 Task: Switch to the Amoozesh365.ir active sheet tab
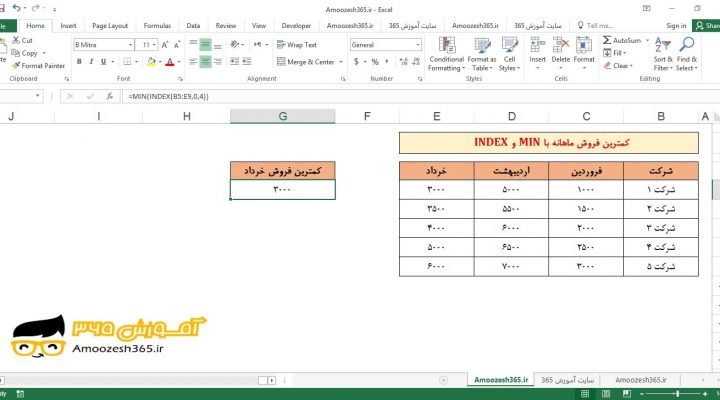coord(501,380)
